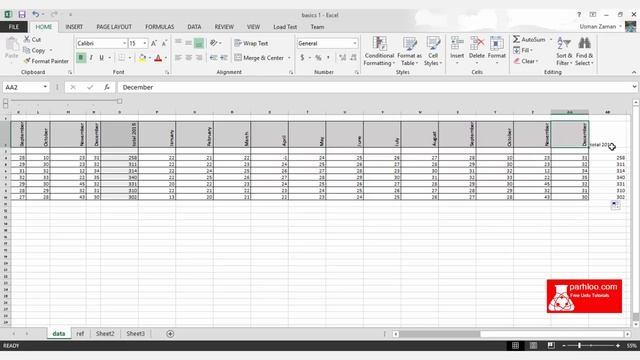Open the Calibri font name dropdown

tap(124, 43)
